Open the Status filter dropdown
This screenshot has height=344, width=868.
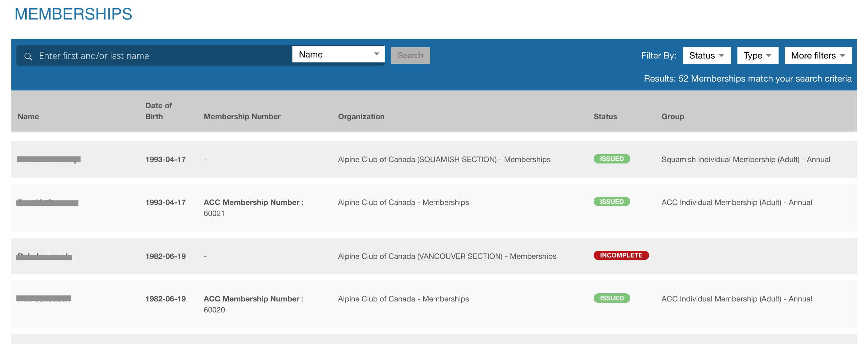[x=707, y=55]
